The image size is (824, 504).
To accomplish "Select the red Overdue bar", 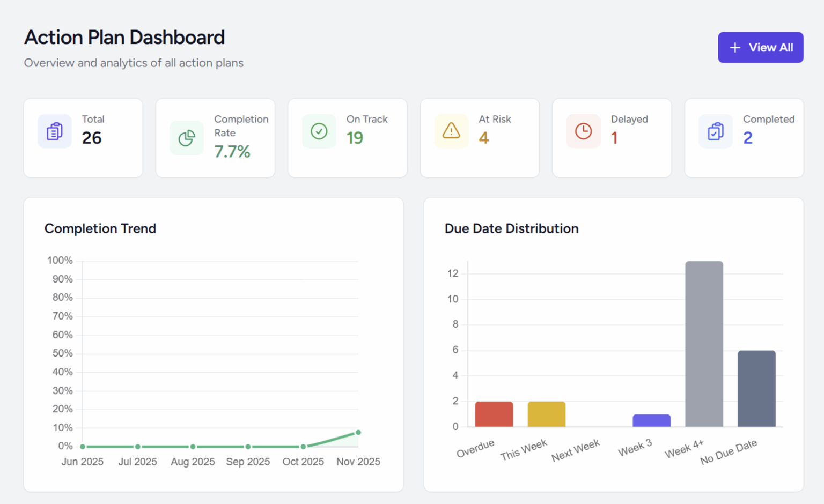I will [x=494, y=414].
